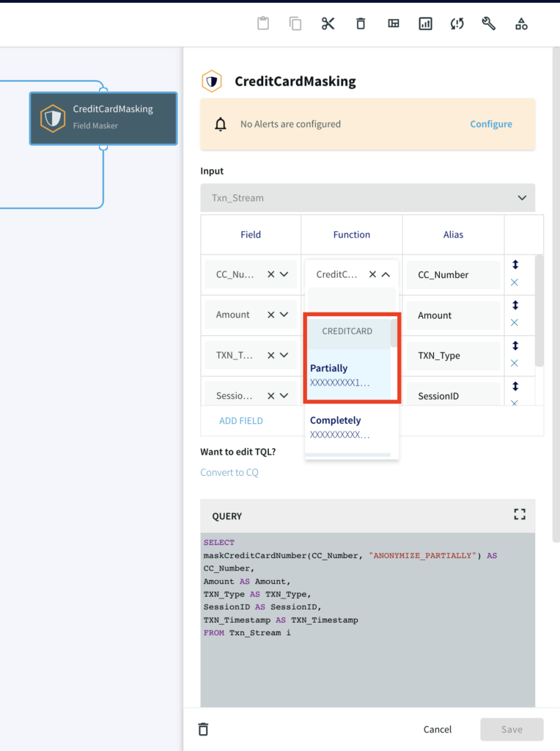Click the trash icon at panel bottom

[204, 729]
